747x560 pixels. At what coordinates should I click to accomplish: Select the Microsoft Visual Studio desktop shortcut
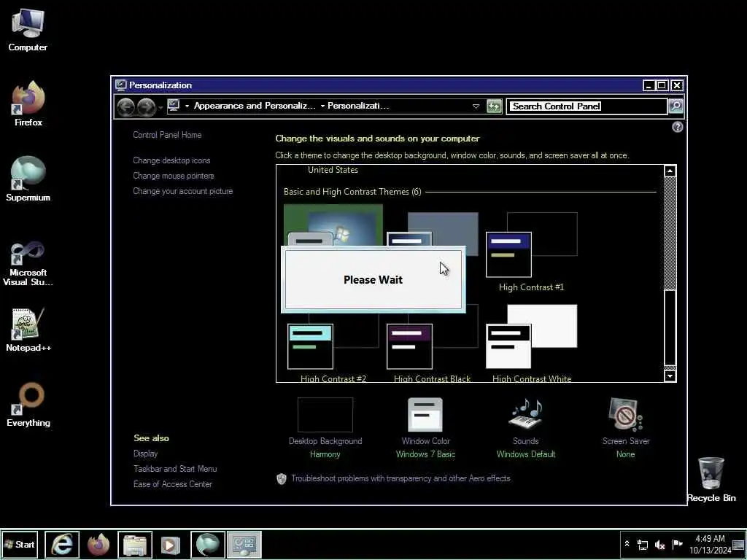(28, 263)
